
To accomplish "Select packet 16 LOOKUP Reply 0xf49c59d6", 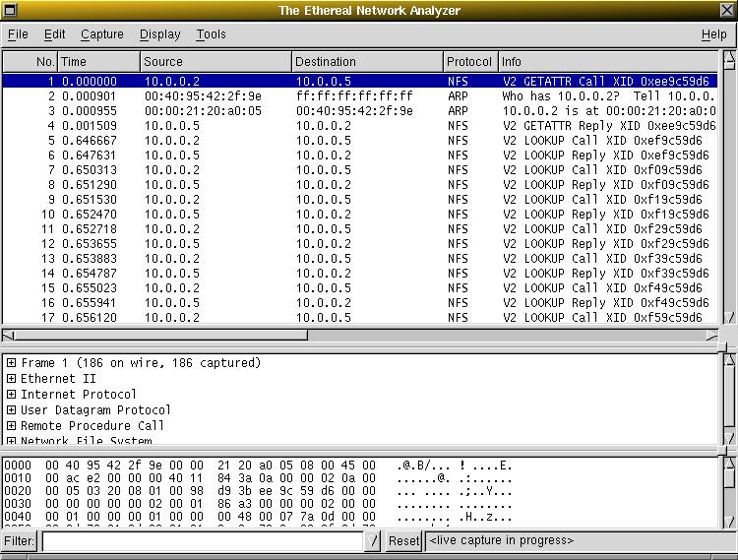I will 360,302.
